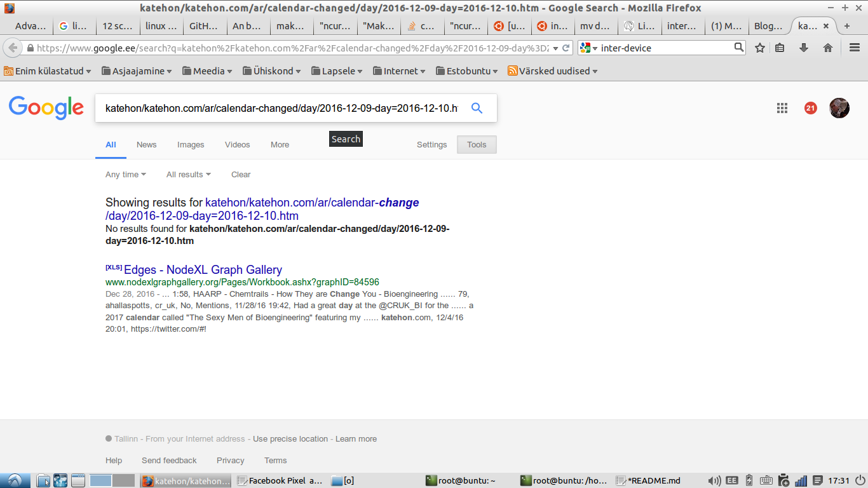Open the Terms footer link
Image resolution: width=868 pixels, height=488 pixels.
(x=276, y=461)
